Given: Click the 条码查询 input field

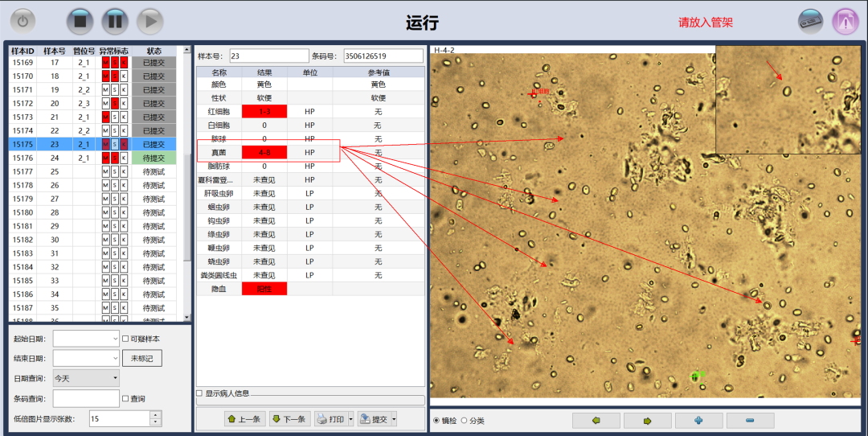Looking at the screenshot, I should coord(86,398).
